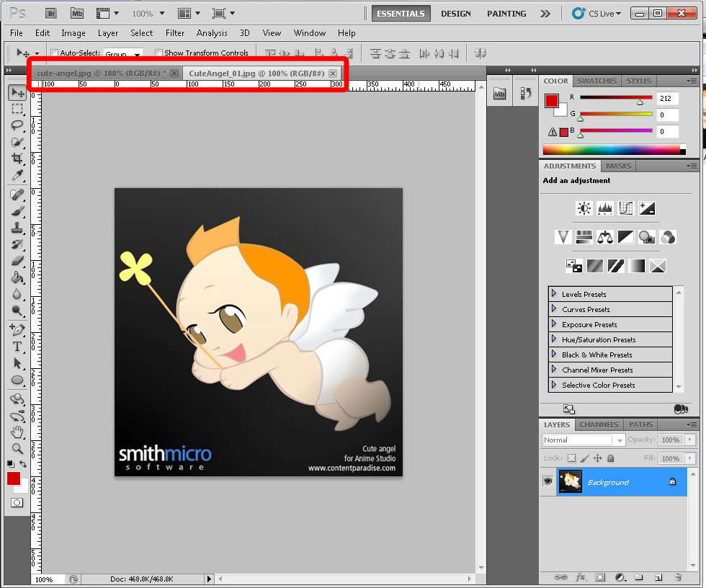
Task: Add a layer style via fx icon
Action: click(x=581, y=577)
